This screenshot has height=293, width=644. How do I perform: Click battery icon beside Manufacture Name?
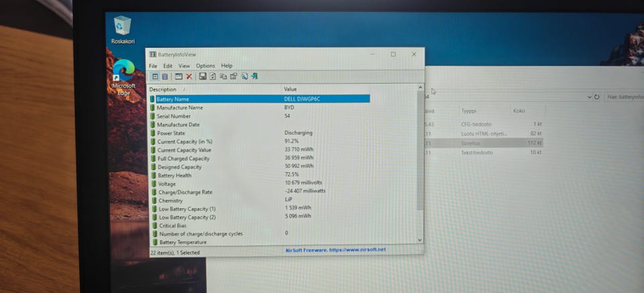[x=153, y=107]
